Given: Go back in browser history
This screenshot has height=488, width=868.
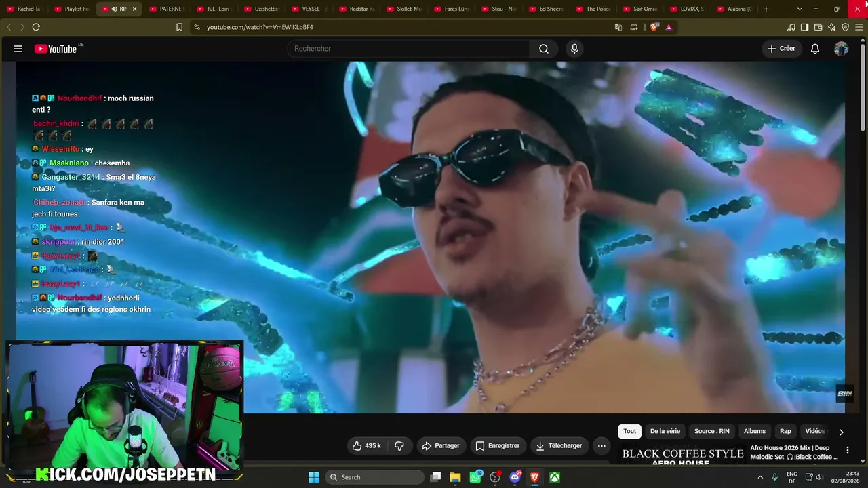Looking at the screenshot, I should [9, 27].
